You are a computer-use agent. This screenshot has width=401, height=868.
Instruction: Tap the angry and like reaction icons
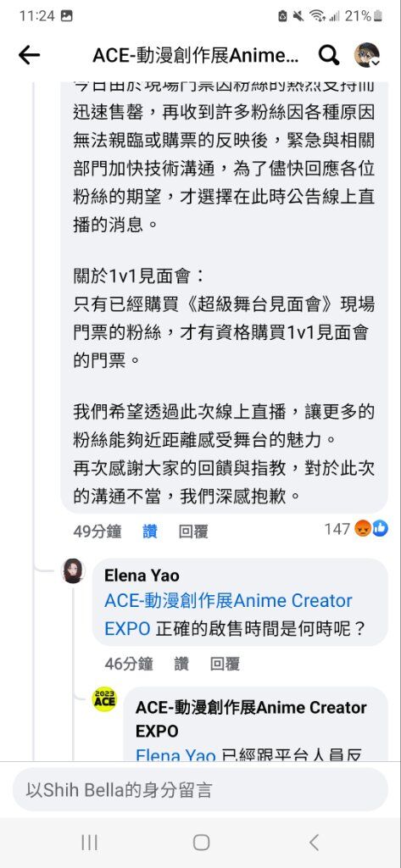coord(371,529)
